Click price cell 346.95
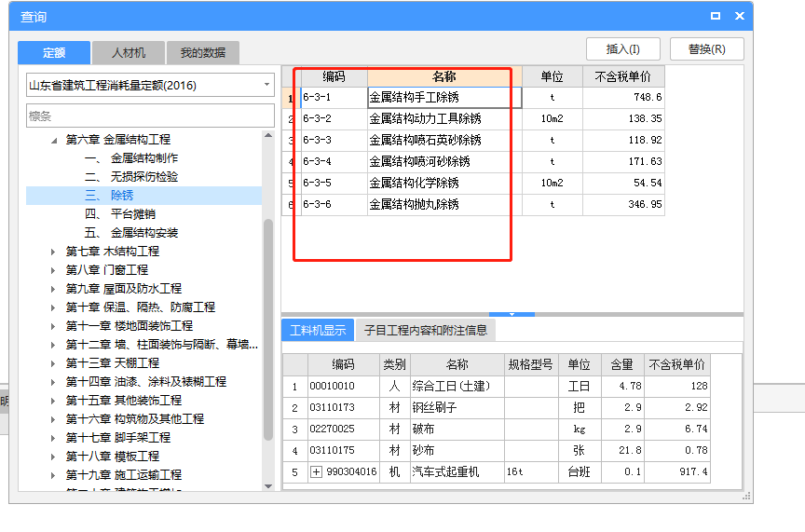The width and height of the screenshot is (805, 532). click(x=623, y=204)
